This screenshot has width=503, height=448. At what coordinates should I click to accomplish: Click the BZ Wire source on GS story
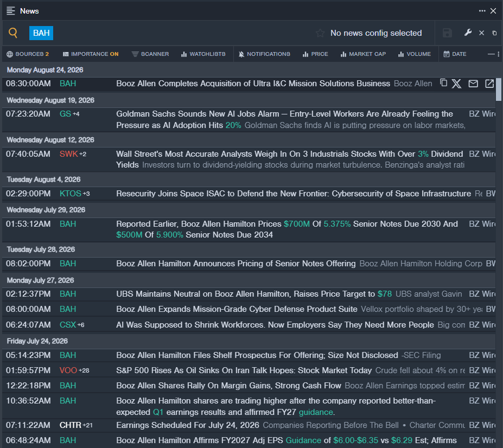[x=482, y=114]
